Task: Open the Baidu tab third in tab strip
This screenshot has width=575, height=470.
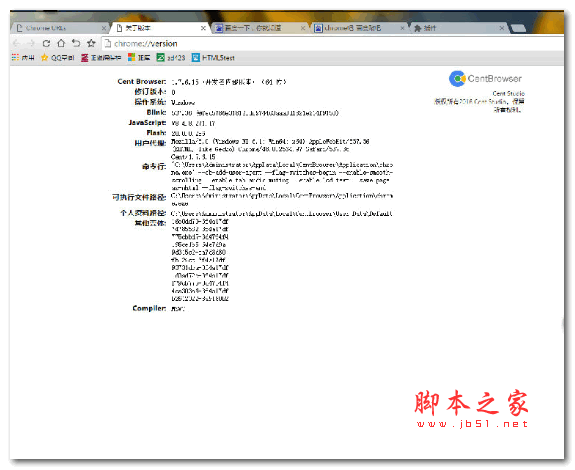Action: pyautogui.click(x=259, y=28)
